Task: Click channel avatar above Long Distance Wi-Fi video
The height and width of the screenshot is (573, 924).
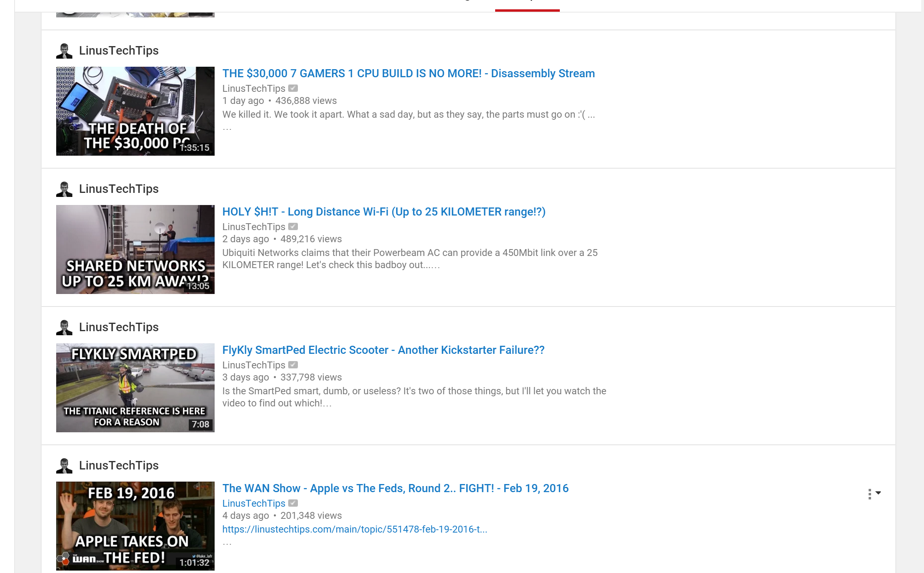Action: point(64,189)
